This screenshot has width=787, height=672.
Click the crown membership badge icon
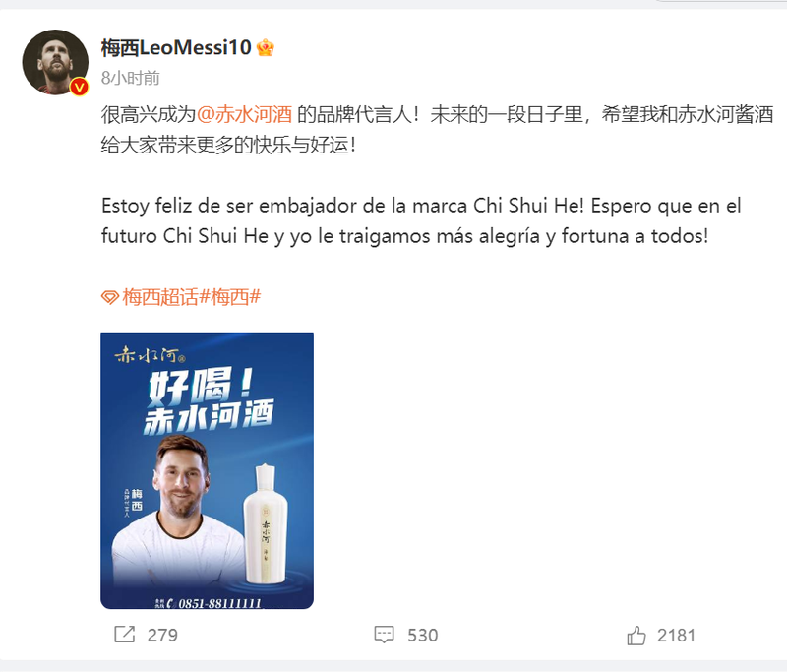[x=265, y=48]
